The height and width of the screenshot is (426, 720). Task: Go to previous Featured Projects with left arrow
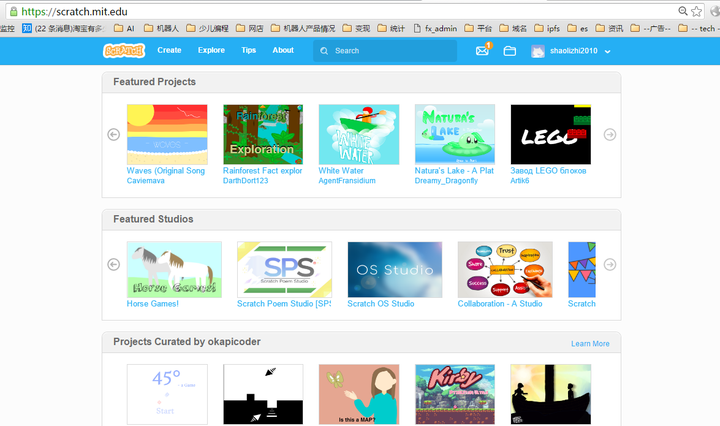click(113, 135)
